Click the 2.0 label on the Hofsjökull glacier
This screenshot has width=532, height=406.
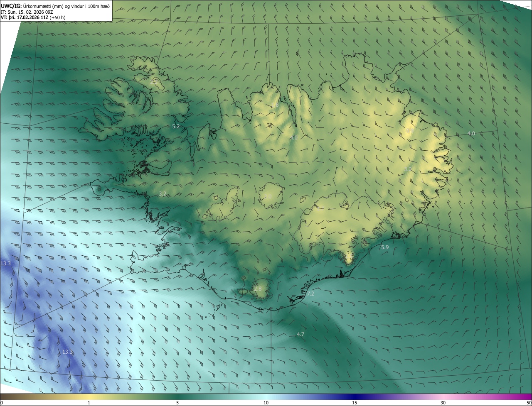(268, 196)
